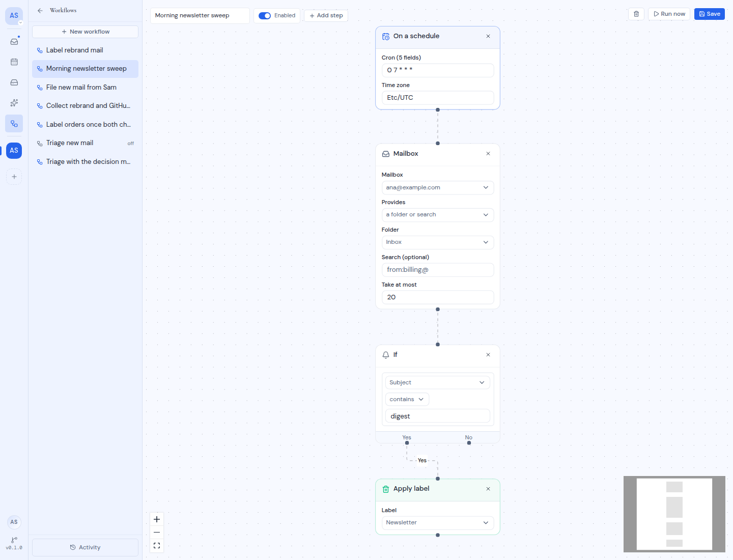
Task: Open the top AS account switcher
Action: [14, 16]
